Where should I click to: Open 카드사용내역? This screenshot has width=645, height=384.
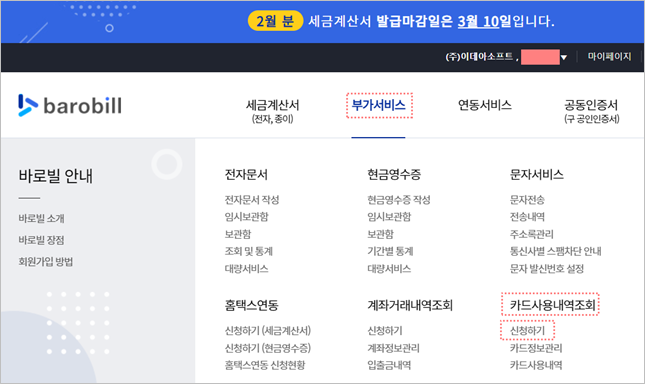coord(536,365)
